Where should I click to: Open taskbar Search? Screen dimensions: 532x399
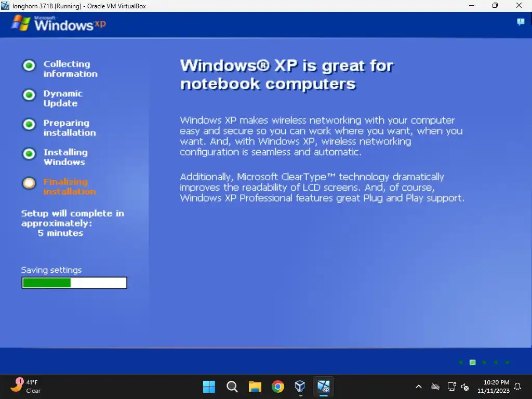point(232,387)
